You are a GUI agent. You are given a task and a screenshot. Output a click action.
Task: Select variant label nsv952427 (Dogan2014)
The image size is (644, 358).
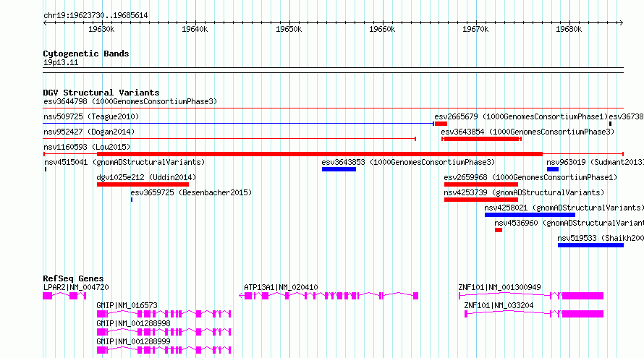tap(89, 132)
